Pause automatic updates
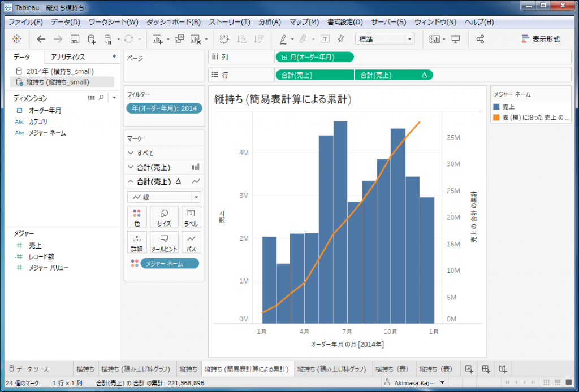This screenshot has width=579, height=392. 106,39
